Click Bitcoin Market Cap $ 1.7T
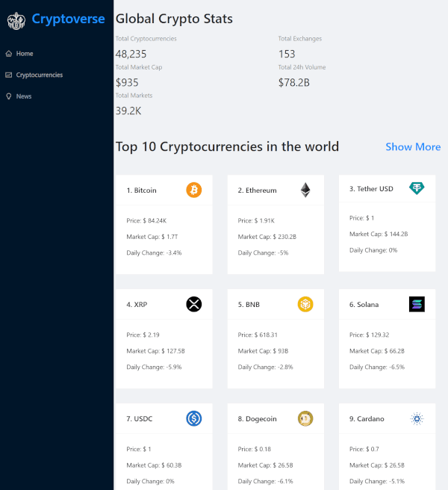This screenshot has width=448, height=490. pos(152,237)
